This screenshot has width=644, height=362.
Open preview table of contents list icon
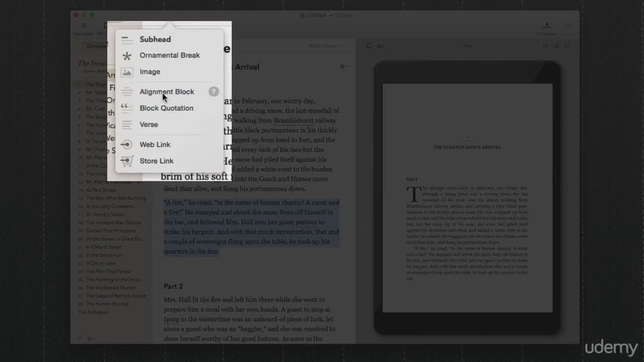coord(555,46)
